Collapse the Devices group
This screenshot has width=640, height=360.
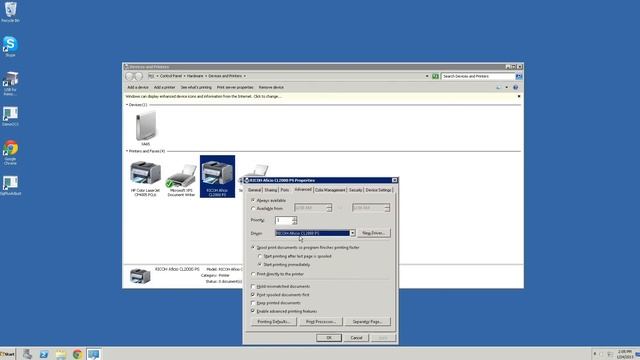click(x=127, y=105)
